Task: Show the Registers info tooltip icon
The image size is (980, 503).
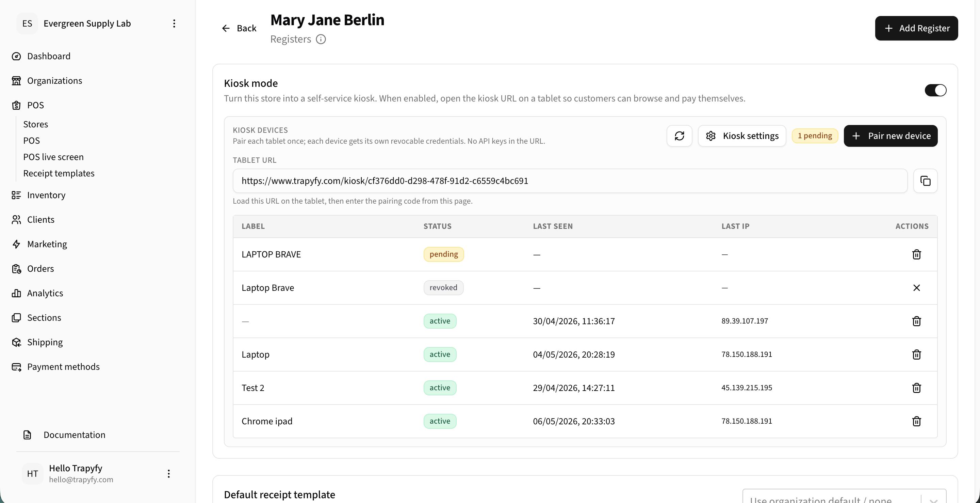Action: coord(321,39)
